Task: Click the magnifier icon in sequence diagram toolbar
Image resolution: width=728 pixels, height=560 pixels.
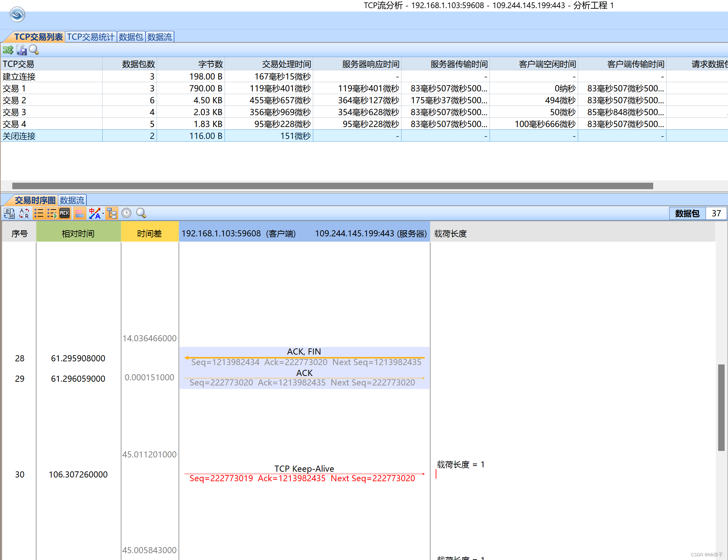Action: [x=141, y=213]
